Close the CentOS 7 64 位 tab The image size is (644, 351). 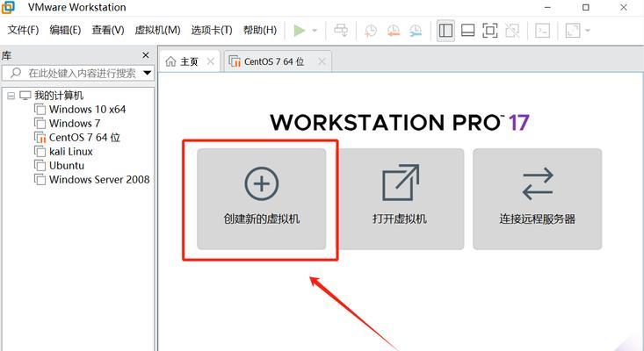pos(322,61)
